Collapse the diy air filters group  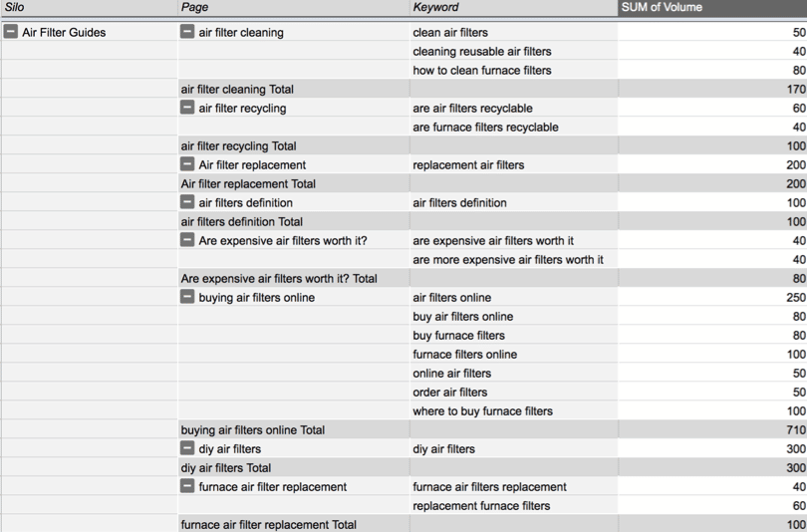[x=187, y=448]
